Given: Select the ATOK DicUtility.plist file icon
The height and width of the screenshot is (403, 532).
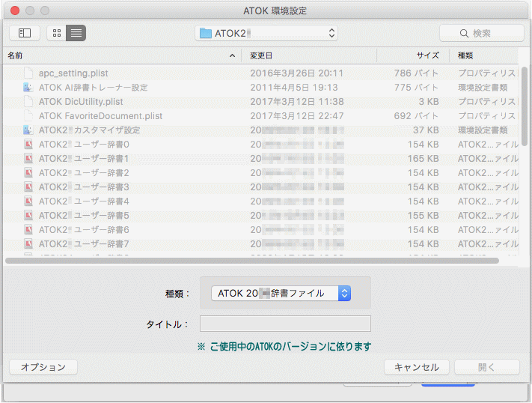Looking at the screenshot, I should point(28,102).
